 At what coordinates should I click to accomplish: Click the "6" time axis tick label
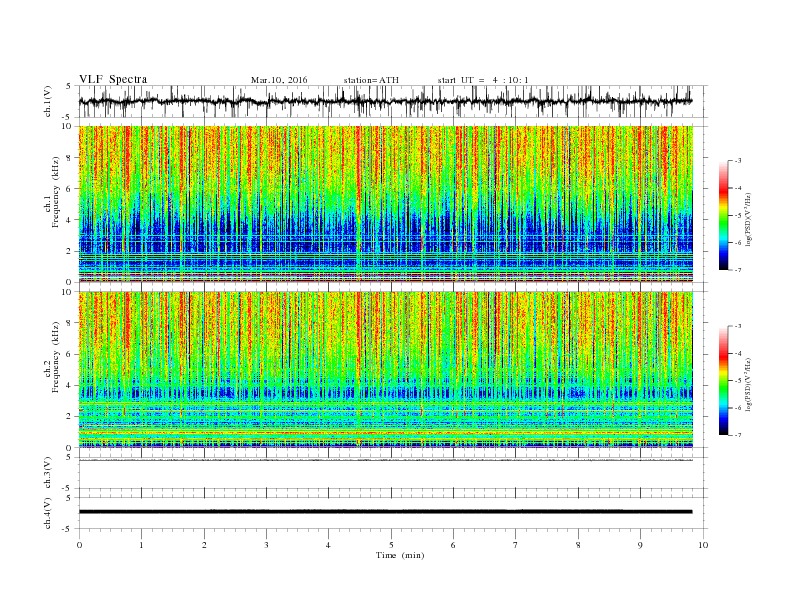(x=453, y=545)
